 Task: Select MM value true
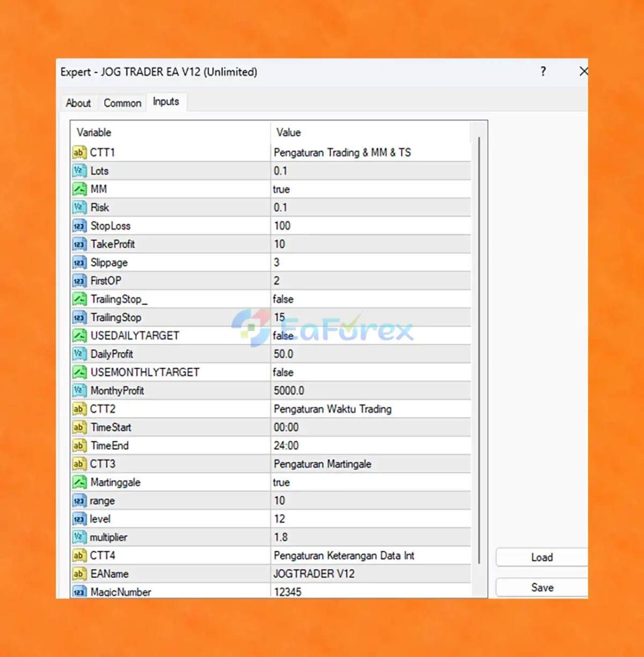[281, 189]
